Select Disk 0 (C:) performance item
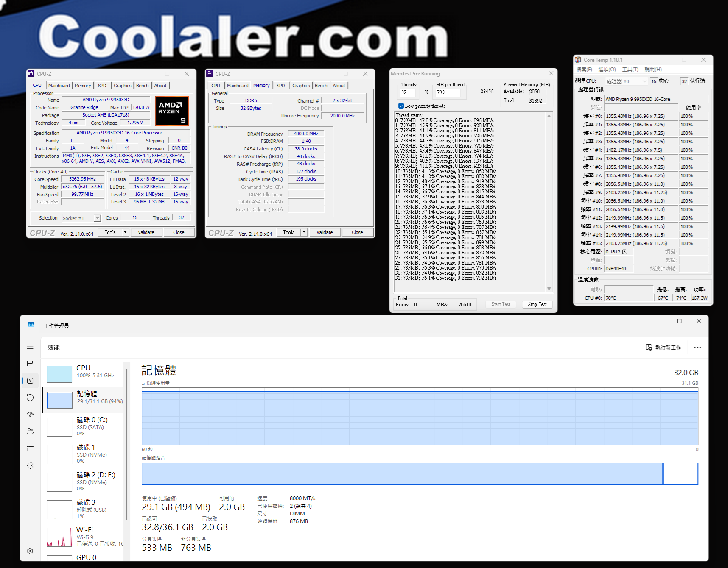This screenshot has height=568, width=728. pos(83,426)
